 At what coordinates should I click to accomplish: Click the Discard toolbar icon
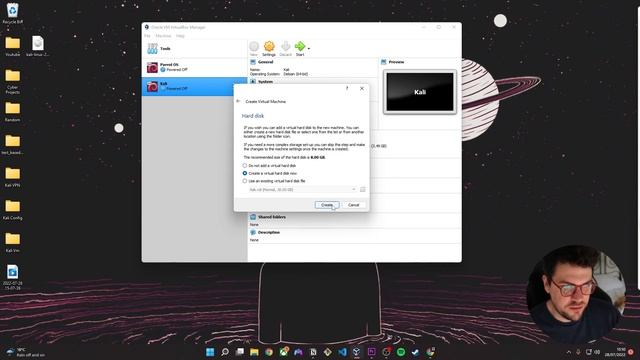286,49
